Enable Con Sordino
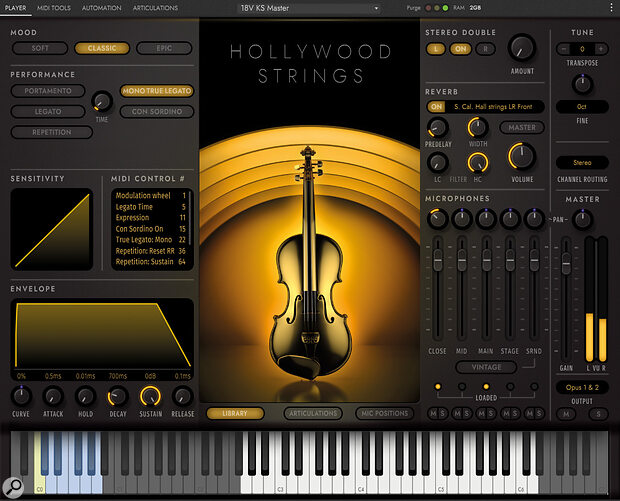The width and height of the screenshot is (620, 501). point(157,112)
